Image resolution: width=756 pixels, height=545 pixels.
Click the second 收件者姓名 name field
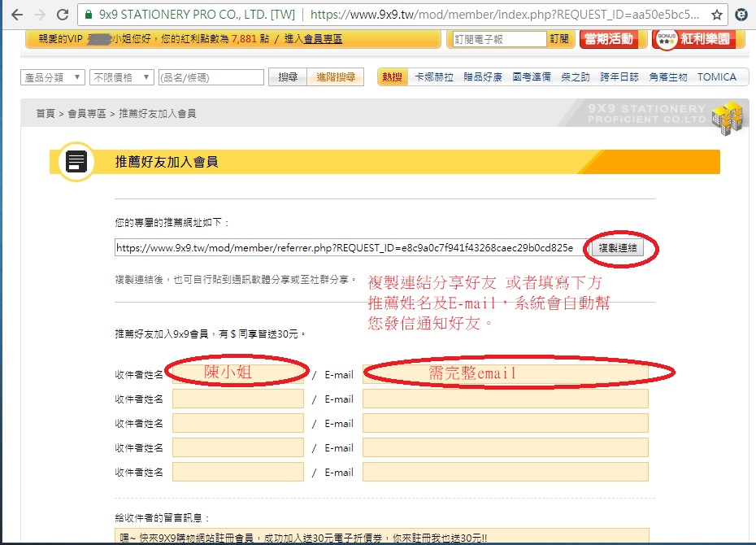click(238, 399)
